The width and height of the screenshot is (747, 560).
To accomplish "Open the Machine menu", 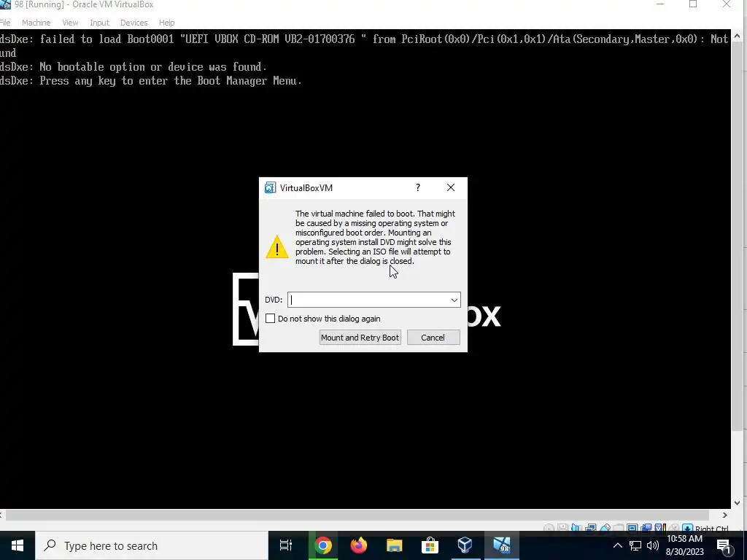I will [x=36, y=23].
